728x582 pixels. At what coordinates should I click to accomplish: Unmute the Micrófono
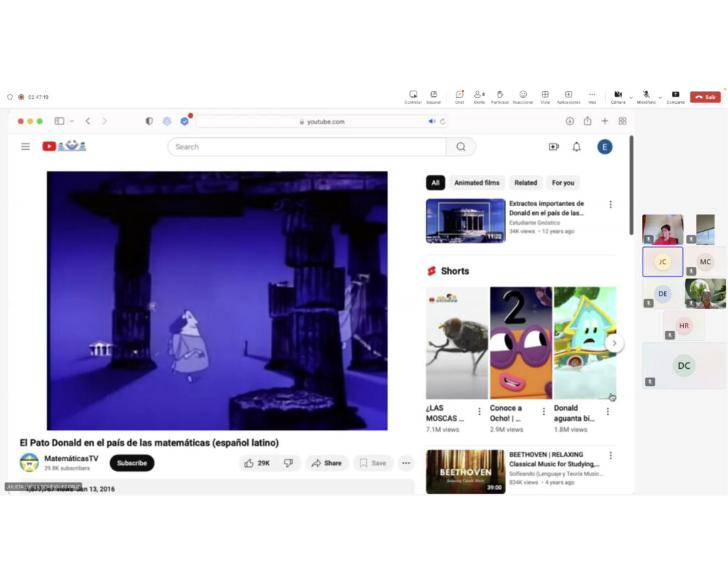tap(646, 97)
